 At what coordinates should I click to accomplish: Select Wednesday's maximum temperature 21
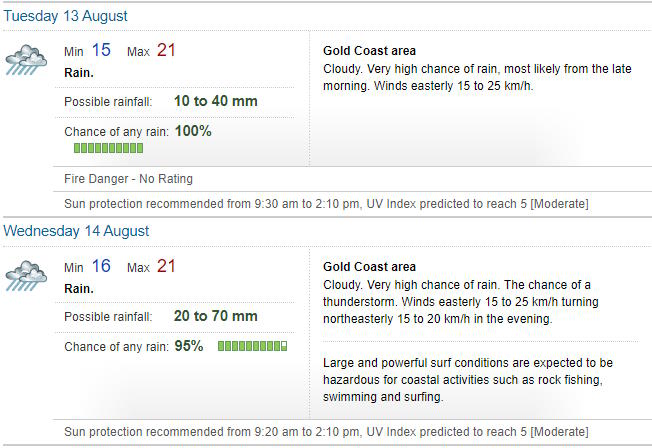click(x=166, y=266)
